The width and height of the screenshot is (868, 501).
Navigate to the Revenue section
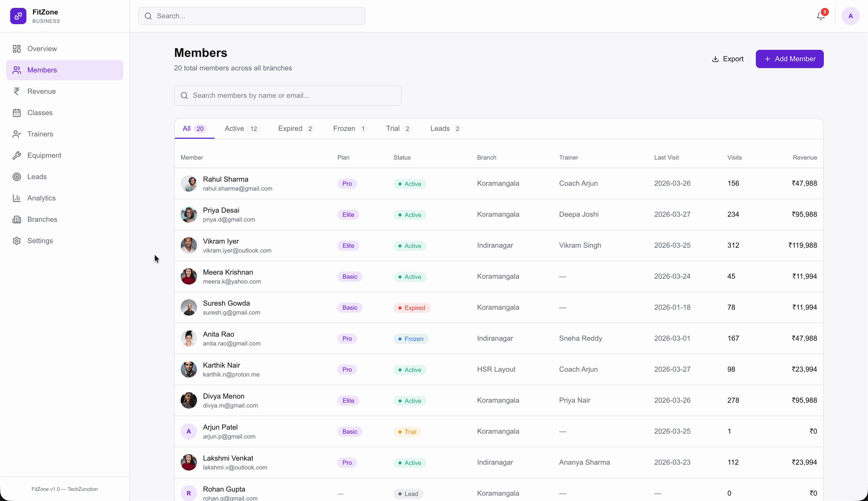click(42, 91)
